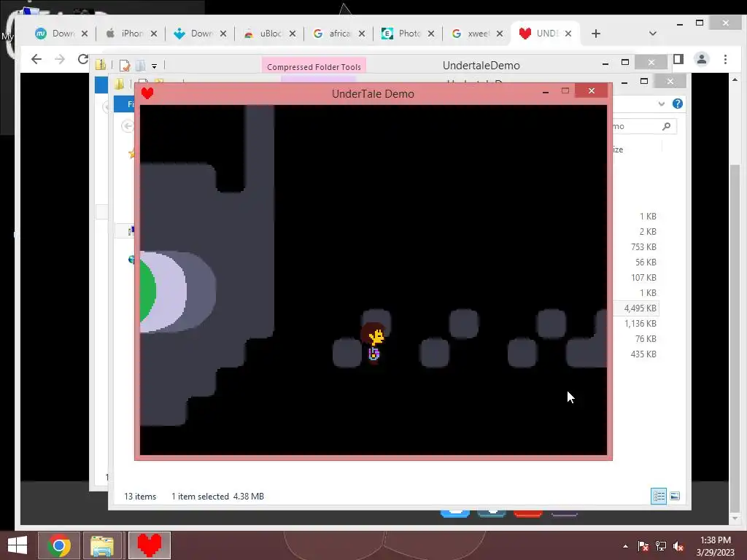This screenshot has width=747, height=560.
Task: Open the Windows Start button
Action: [x=18, y=545]
